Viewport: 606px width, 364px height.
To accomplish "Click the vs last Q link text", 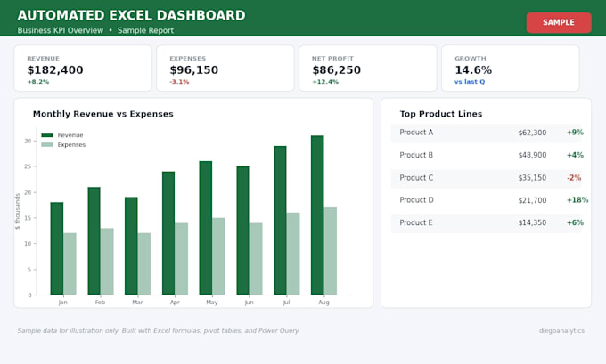I will pyautogui.click(x=470, y=82).
